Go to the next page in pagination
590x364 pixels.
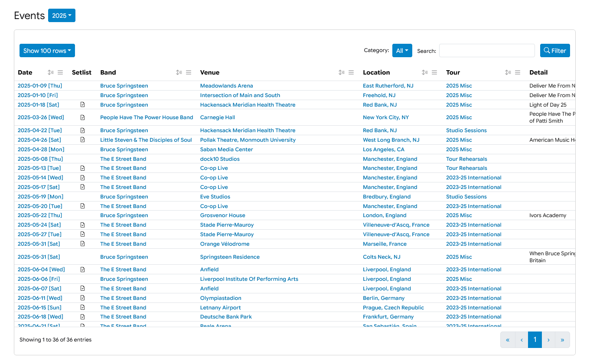tap(548, 340)
